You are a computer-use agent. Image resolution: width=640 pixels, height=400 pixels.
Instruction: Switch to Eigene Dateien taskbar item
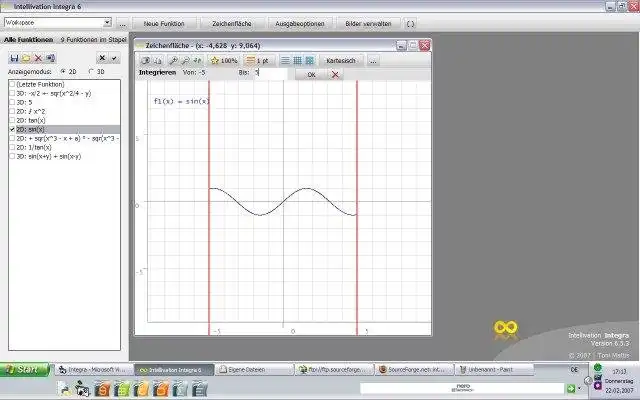coord(254,370)
